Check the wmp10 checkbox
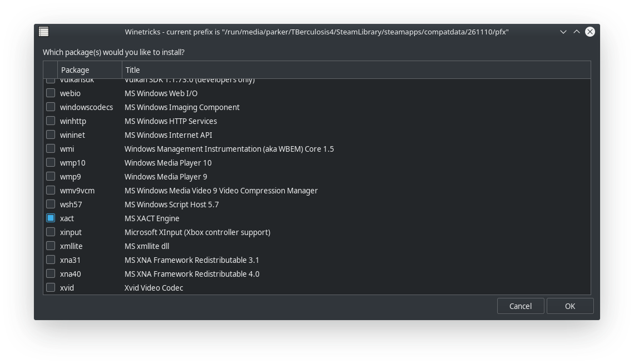Screen dimensions: 634x364 coord(51,162)
